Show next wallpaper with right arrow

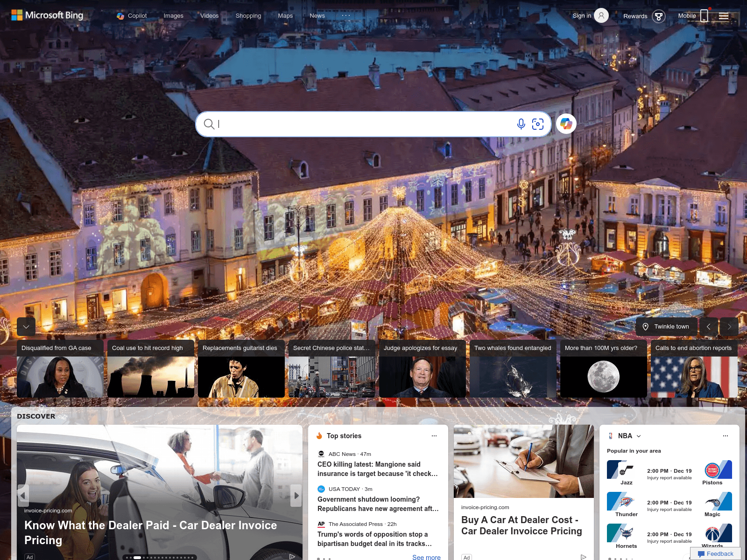[x=729, y=327]
